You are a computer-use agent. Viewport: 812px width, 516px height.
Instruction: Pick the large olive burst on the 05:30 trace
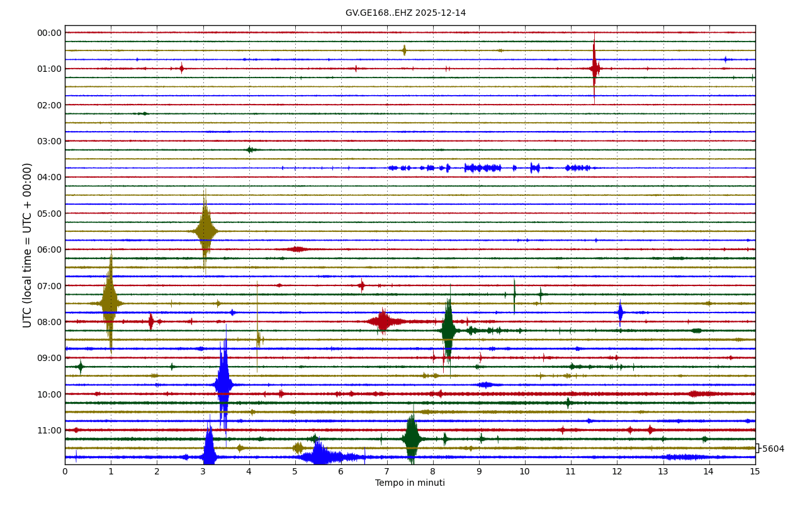pyautogui.click(x=205, y=231)
